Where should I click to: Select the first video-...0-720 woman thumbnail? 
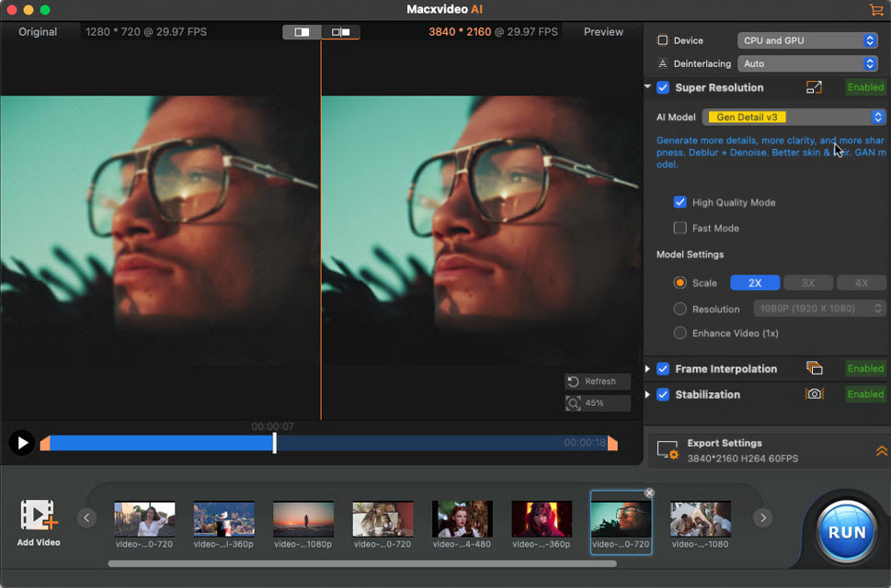click(144, 519)
